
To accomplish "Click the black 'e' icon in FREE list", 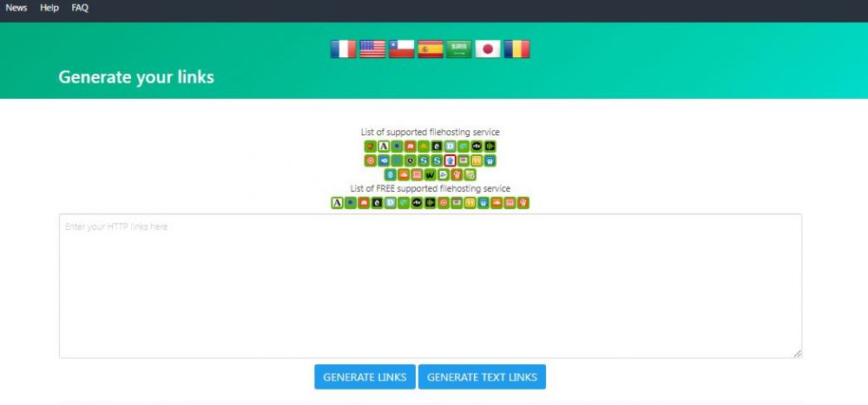I will (377, 203).
